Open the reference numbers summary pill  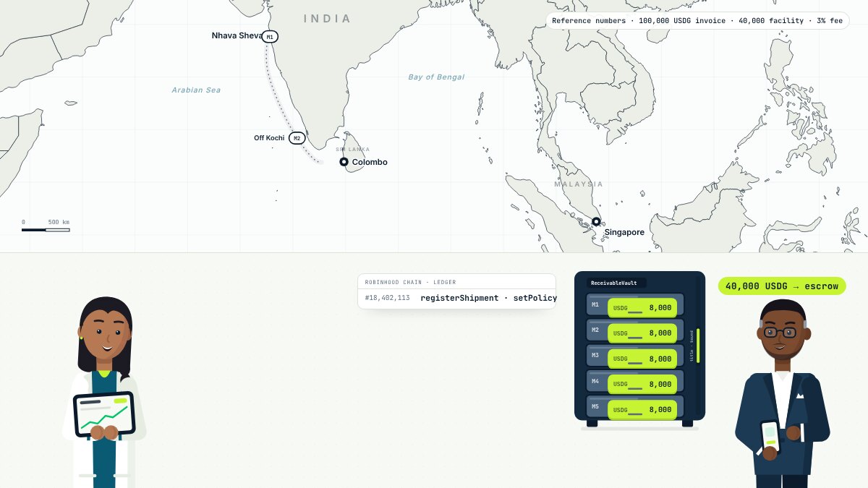(x=697, y=21)
